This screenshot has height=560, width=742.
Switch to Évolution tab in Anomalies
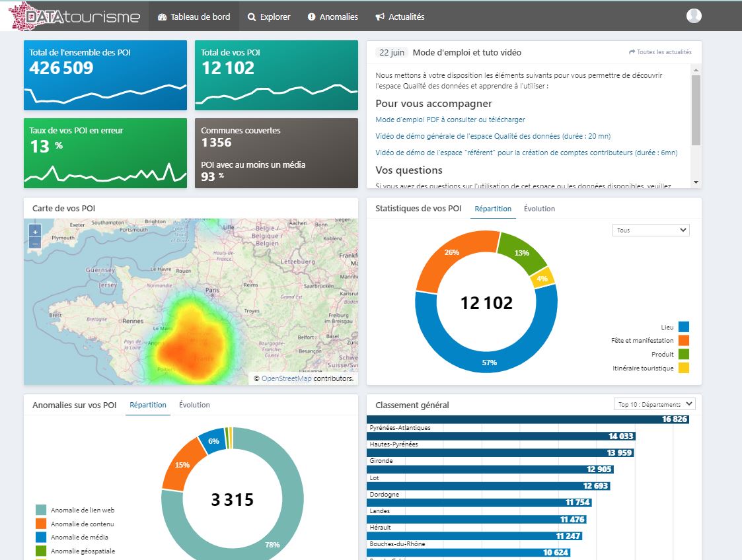pos(194,405)
